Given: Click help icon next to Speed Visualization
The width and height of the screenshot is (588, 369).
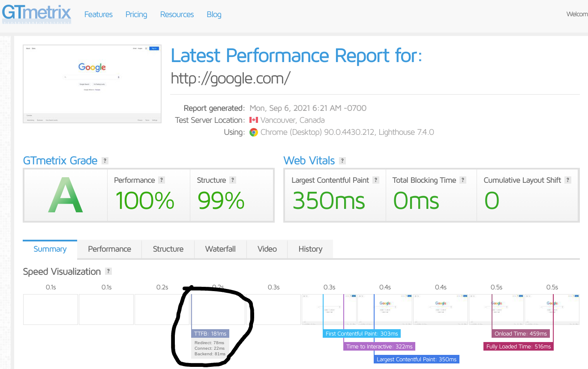Looking at the screenshot, I should point(108,271).
